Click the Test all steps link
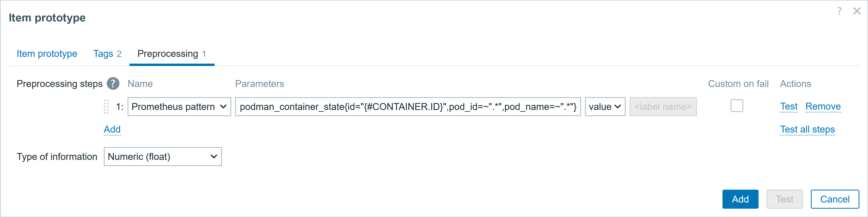Screen dimensions: 868x217 pyautogui.click(x=807, y=129)
